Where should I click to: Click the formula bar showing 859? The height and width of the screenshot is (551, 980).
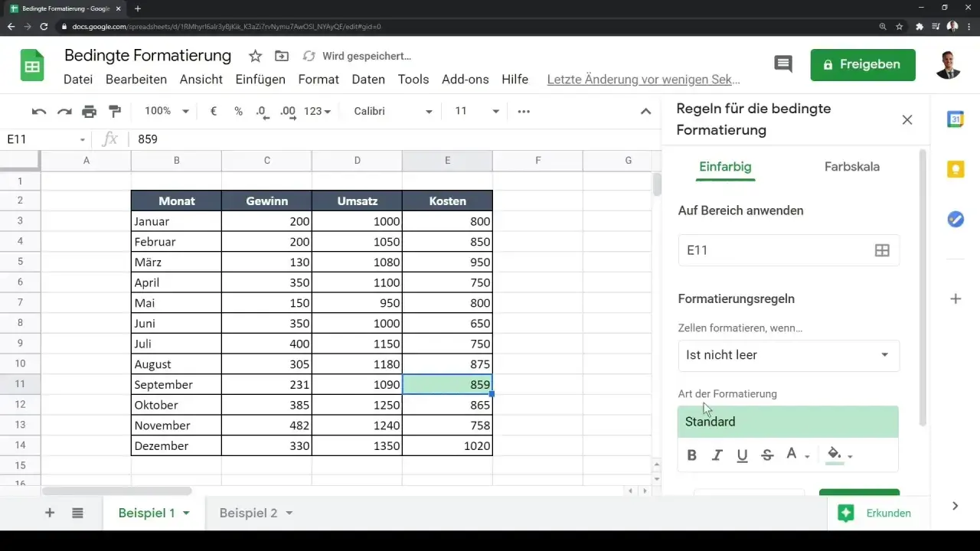point(394,139)
